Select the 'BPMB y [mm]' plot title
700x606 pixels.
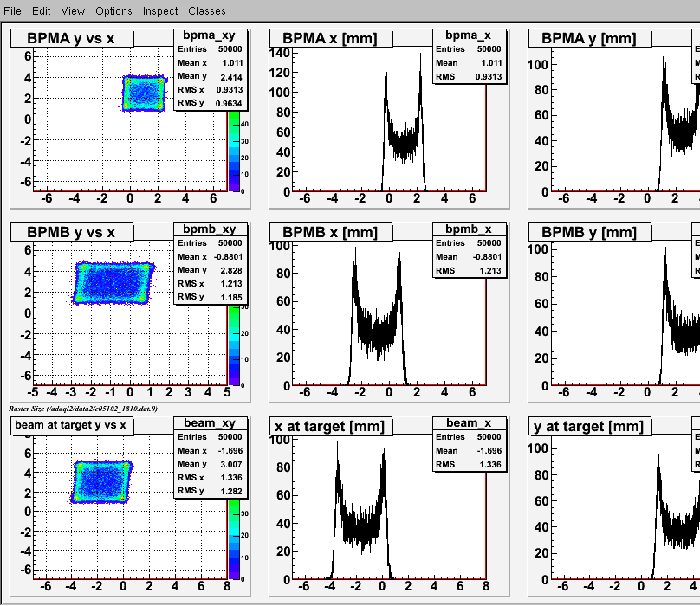point(590,233)
